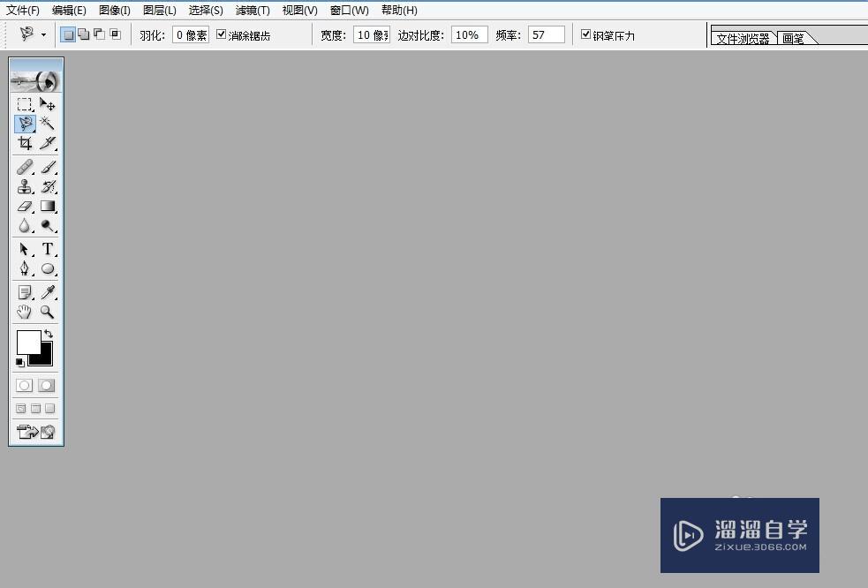Select the Magnetic Lasso tool in toolbox
This screenshot has width=868, height=588.
(x=25, y=124)
